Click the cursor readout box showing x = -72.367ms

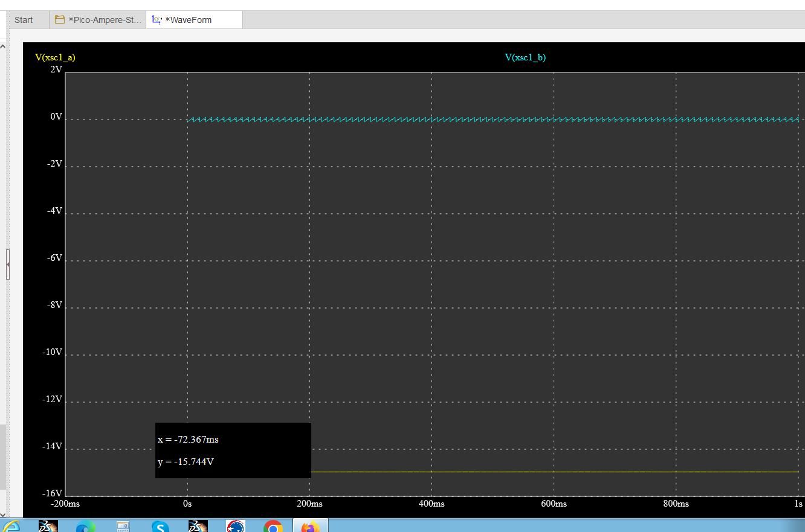(x=233, y=450)
